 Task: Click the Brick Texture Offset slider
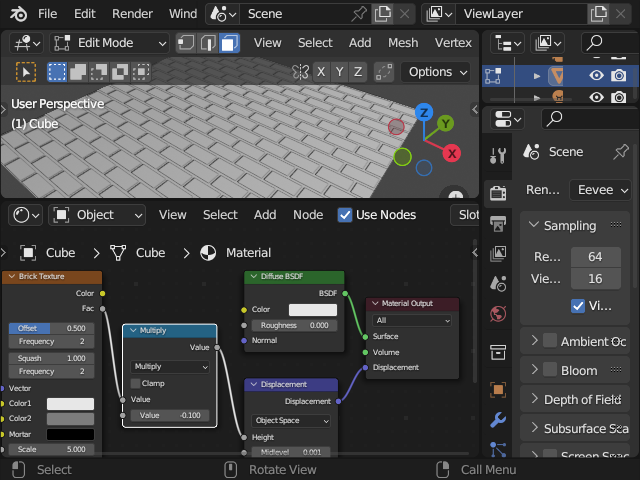pyautogui.click(x=51, y=328)
